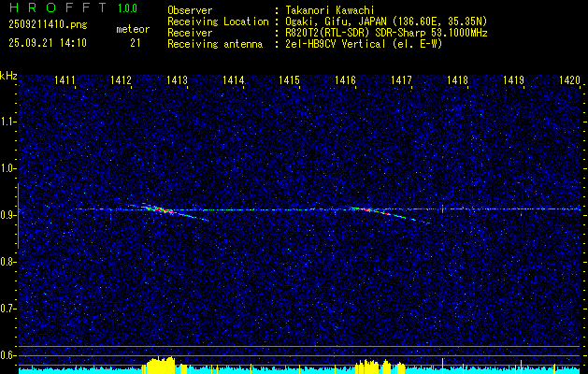Click the version number 1.0.0
This screenshot has height=374, width=588.
tap(127, 8)
